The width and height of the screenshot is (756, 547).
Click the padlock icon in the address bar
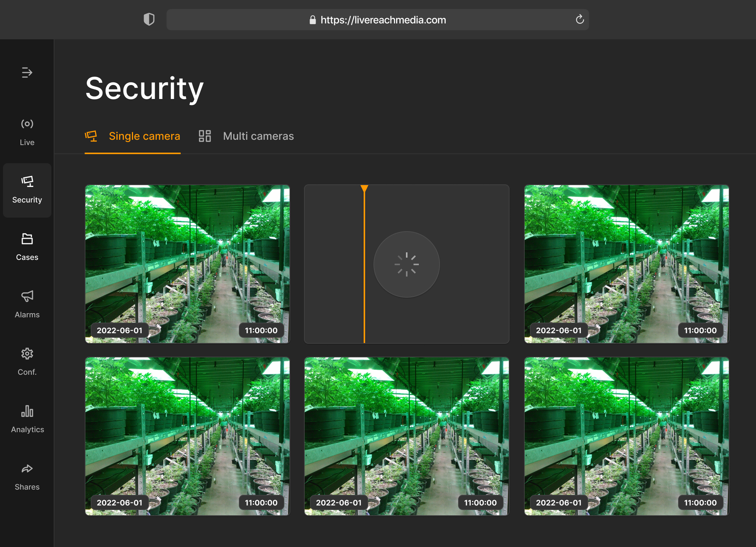pyautogui.click(x=313, y=20)
